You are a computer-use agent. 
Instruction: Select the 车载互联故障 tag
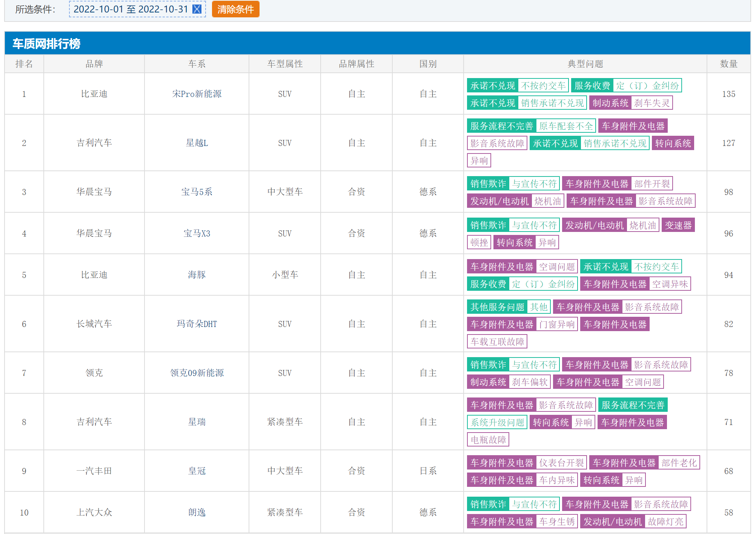[497, 342]
